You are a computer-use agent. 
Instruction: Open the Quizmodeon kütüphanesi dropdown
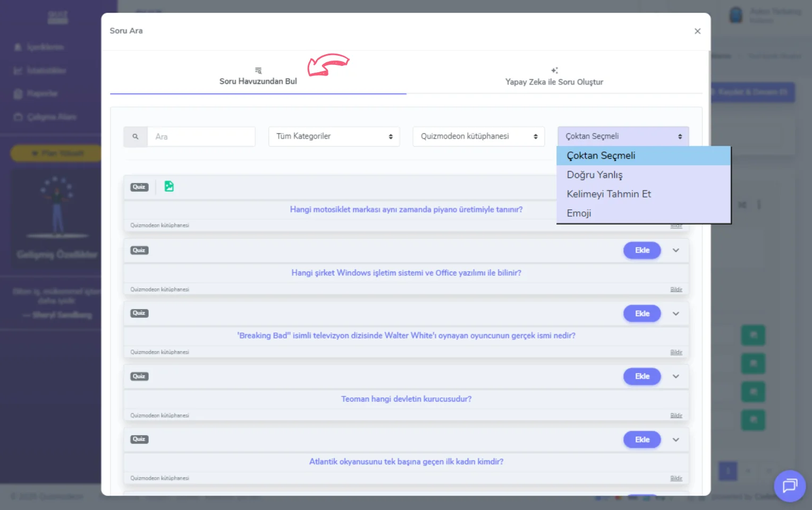(x=478, y=137)
